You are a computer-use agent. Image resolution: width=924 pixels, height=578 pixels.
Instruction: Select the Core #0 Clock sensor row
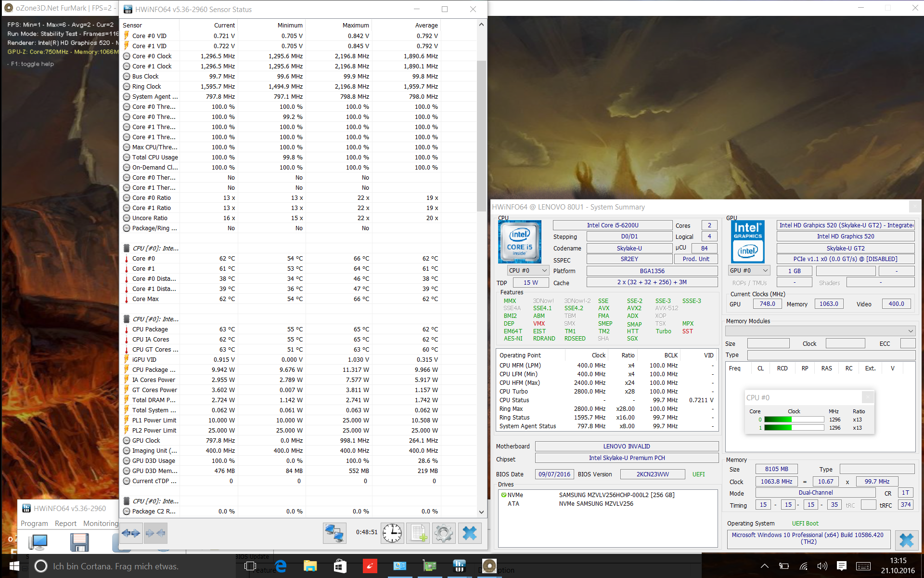click(152, 56)
